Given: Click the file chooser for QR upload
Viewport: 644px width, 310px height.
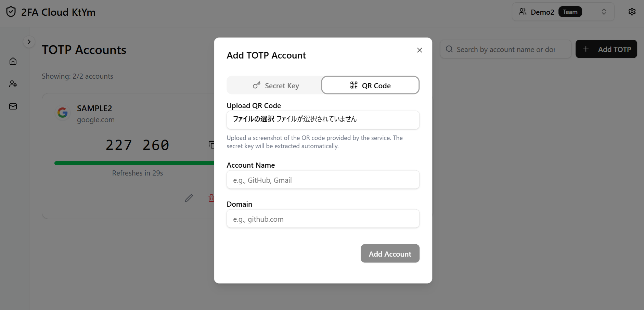Looking at the screenshot, I should click(254, 119).
